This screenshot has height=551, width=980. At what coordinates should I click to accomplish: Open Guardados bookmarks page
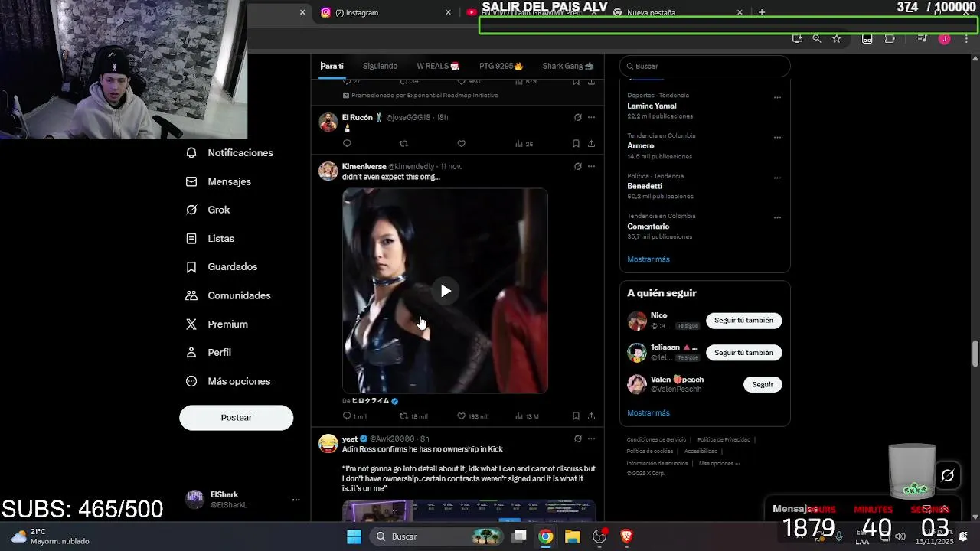[x=221, y=267]
